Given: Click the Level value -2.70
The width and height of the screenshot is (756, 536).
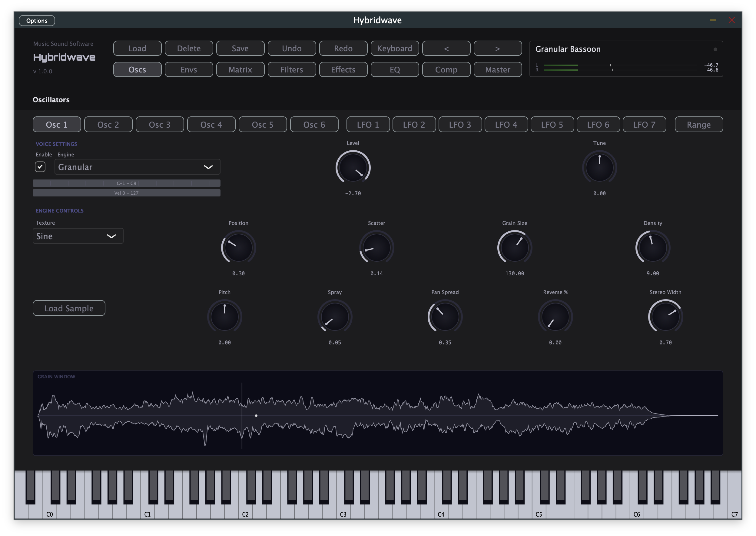Looking at the screenshot, I should [353, 193].
